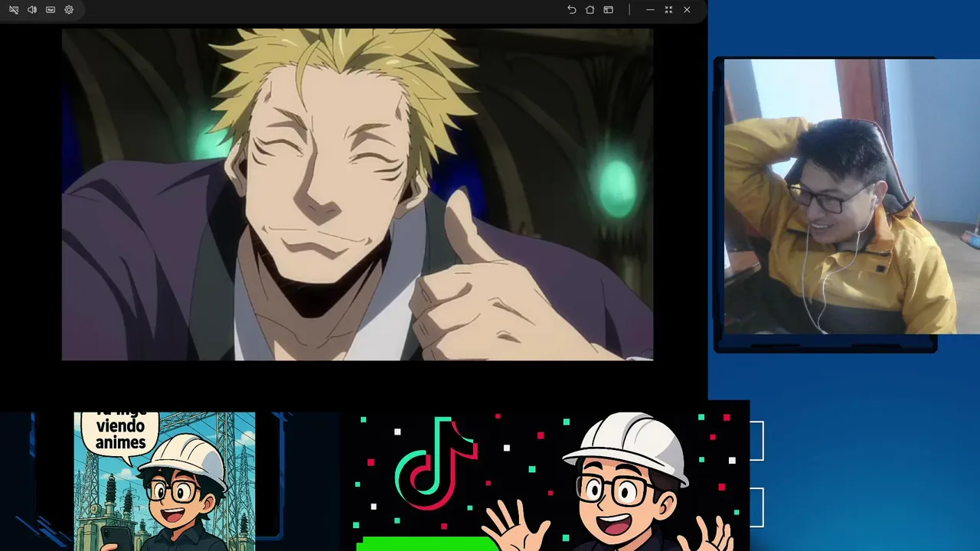
Task: Toggle fullscreen with the four-arrows icon
Action: click(668, 10)
